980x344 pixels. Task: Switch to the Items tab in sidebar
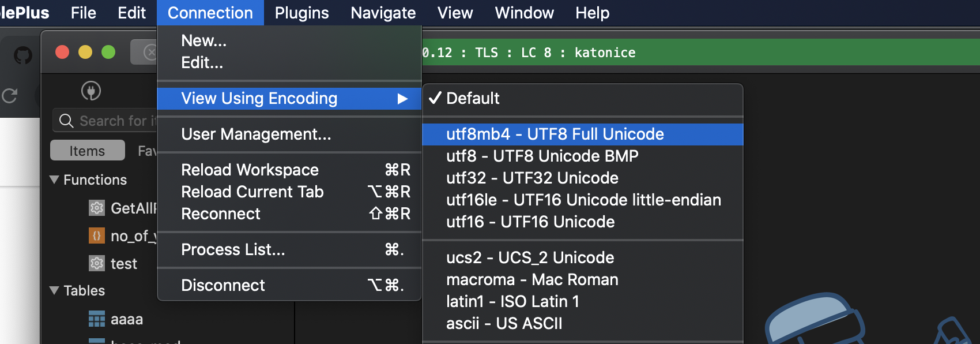(87, 150)
